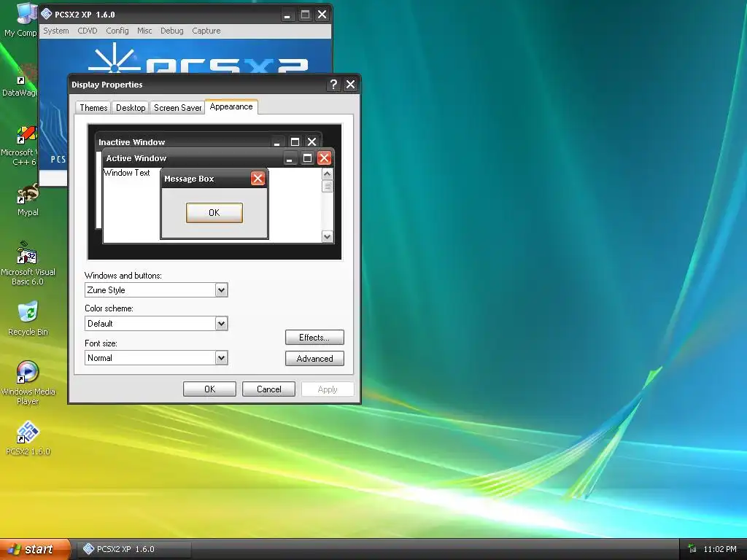Image resolution: width=747 pixels, height=560 pixels.
Task: Click the preview Inactive Window close icon
Action: (x=311, y=142)
